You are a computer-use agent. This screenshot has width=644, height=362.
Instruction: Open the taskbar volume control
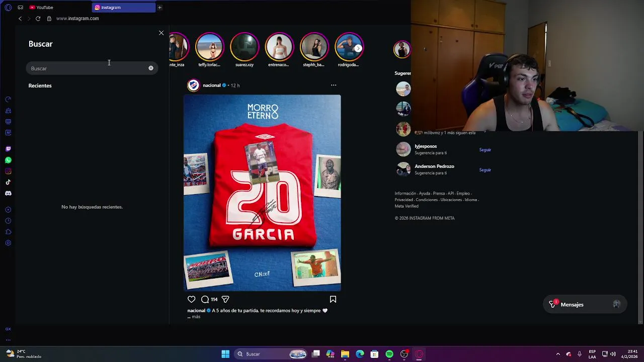[x=613, y=354]
